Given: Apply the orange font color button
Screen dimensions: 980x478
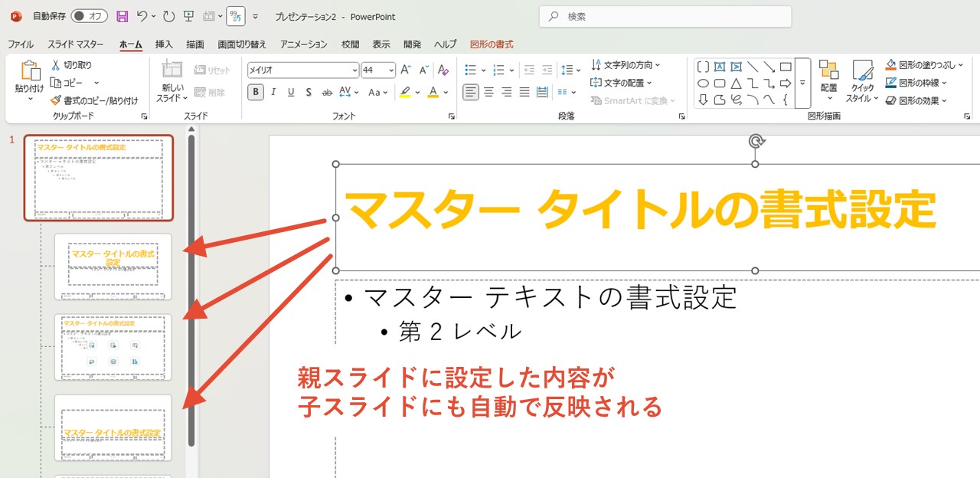Looking at the screenshot, I should [433, 92].
